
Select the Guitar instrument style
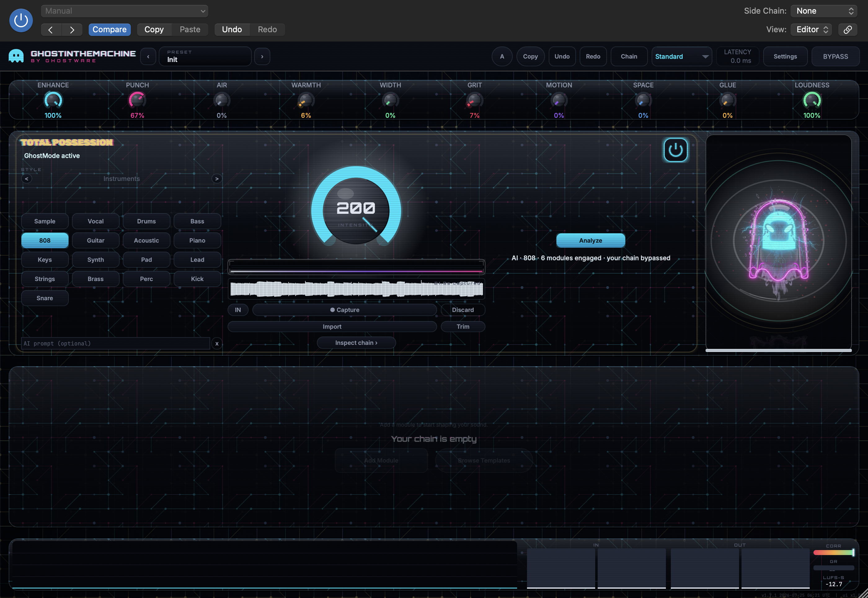(x=95, y=240)
